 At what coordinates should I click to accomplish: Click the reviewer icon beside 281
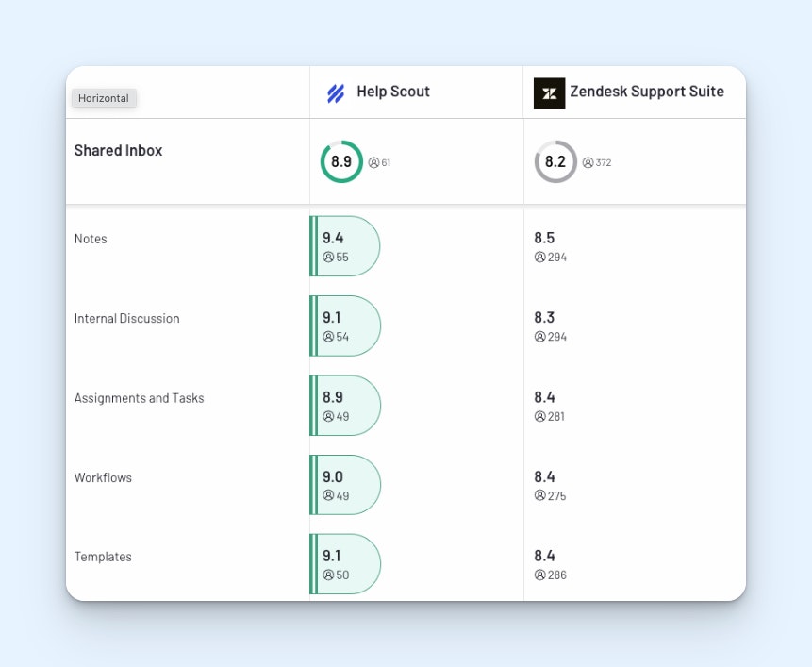click(x=540, y=416)
